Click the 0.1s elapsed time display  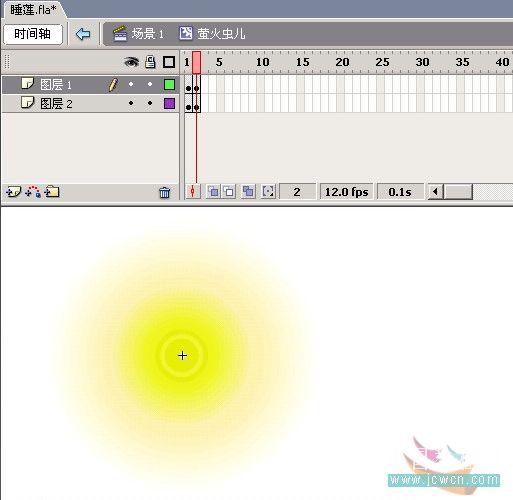(x=400, y=192)
